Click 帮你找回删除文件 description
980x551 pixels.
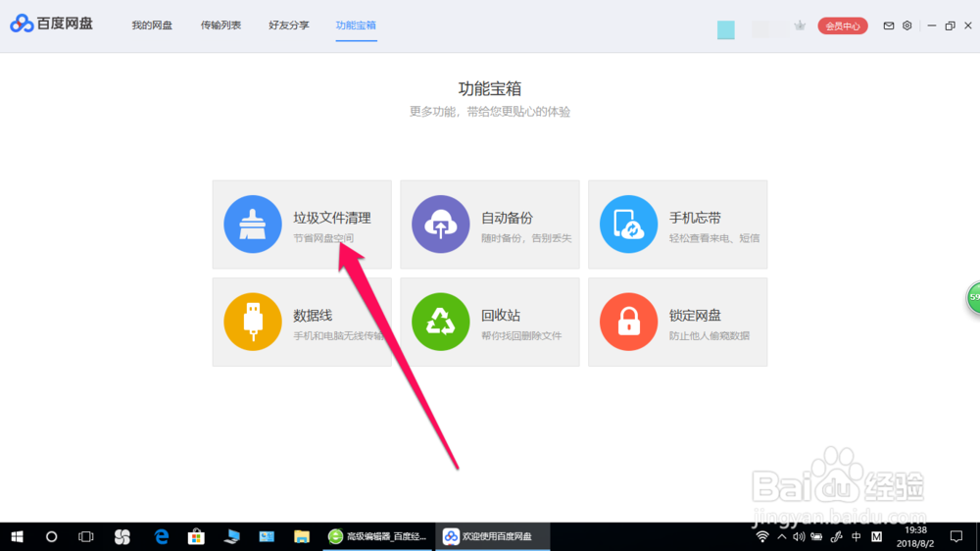coord(521,336)
